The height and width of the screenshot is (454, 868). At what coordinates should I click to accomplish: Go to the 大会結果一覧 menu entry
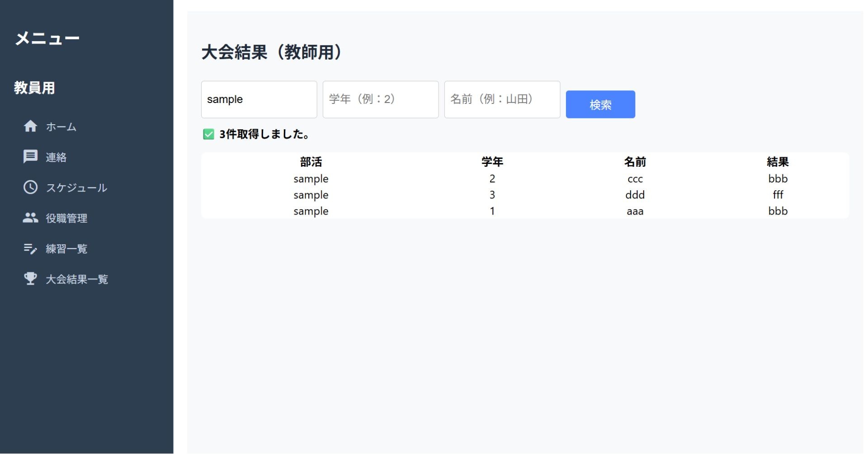tap(77, 280)
